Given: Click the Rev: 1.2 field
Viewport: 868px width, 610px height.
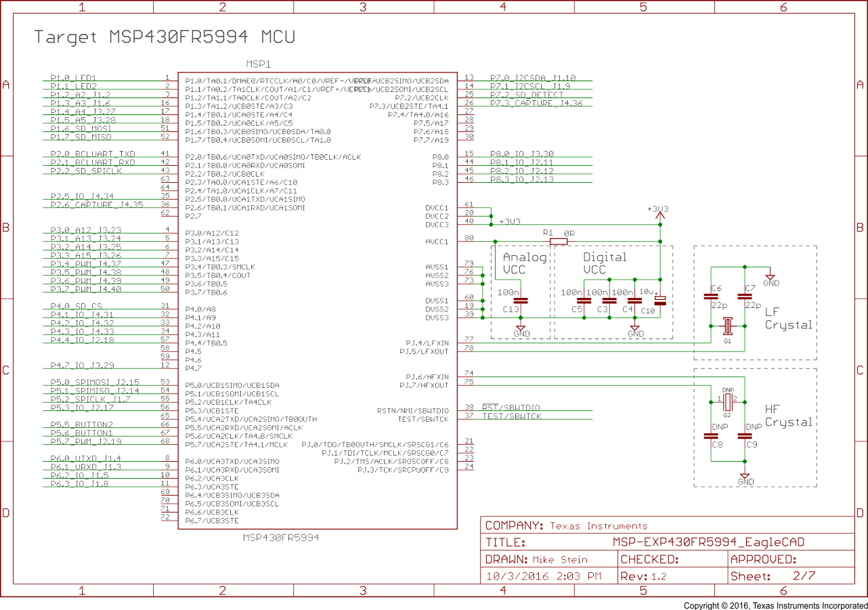Looking at the screenshot, I should pos(643,577).
